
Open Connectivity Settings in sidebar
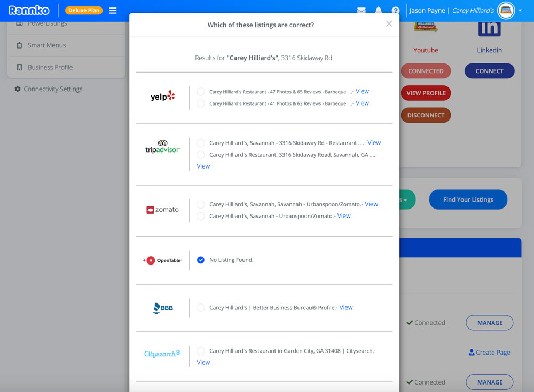49,89
